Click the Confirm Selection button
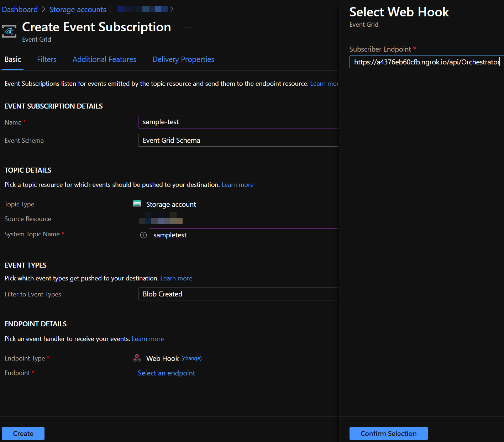504x442 pixels. (x=388, y=433)
